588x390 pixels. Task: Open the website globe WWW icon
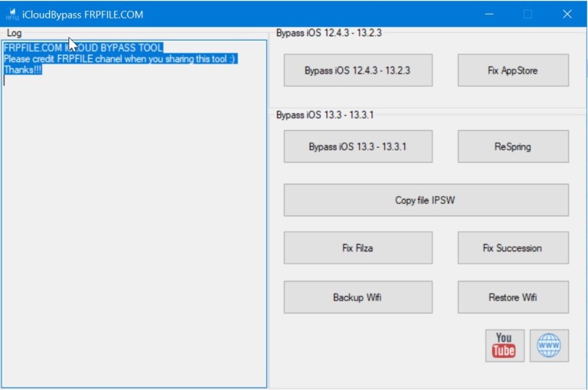pyautogui.click(x=549, y=346)
